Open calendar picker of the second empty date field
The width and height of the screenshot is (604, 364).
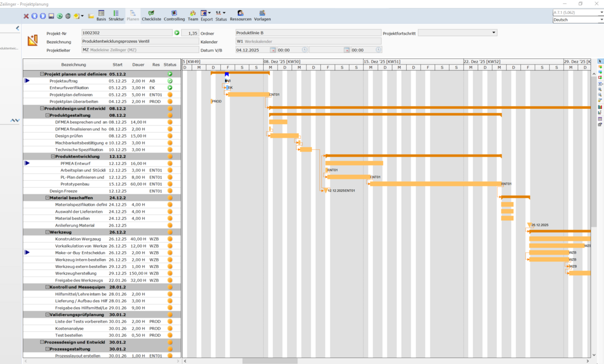[346, 50]
